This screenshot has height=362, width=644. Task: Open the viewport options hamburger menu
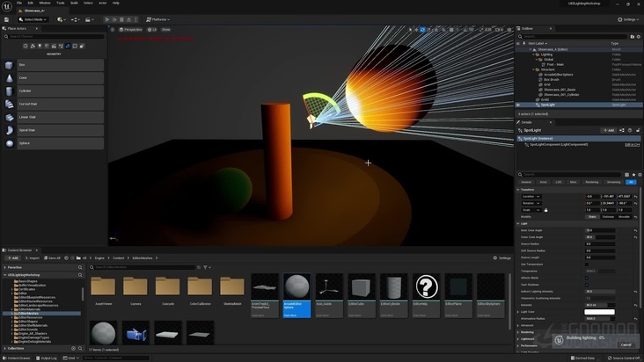113,29
